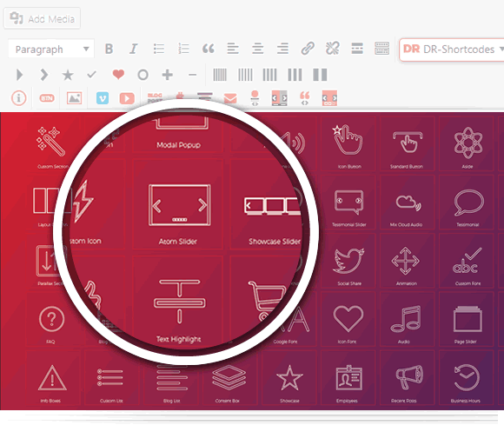
Task: Insert a link with the chain icon
Action: (x=308, y=49)
